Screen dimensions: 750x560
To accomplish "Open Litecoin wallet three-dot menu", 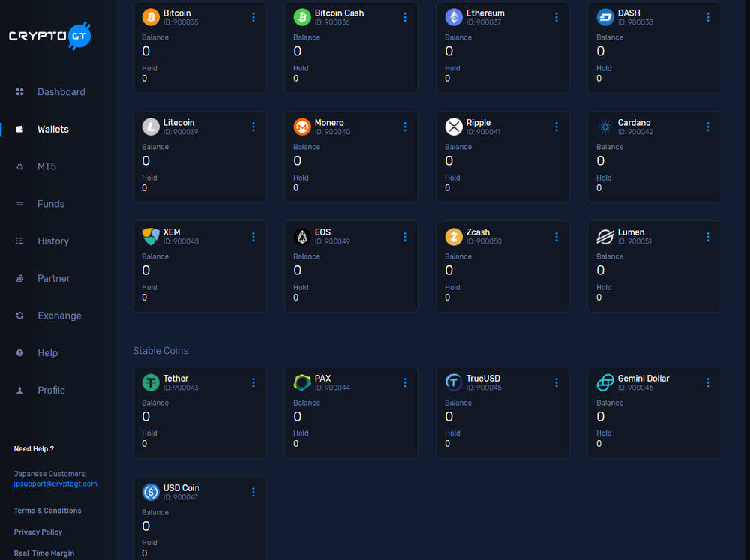I will click(x=253, y=127).
